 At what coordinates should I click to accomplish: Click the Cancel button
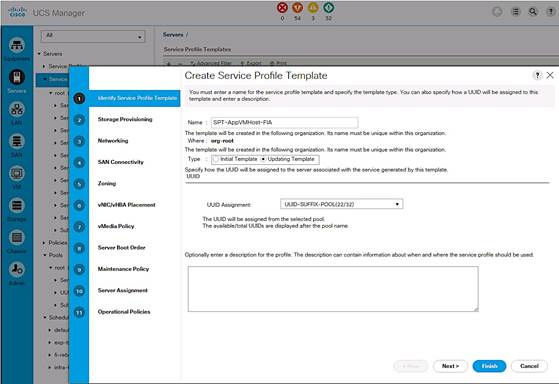(x=529, y=366)
